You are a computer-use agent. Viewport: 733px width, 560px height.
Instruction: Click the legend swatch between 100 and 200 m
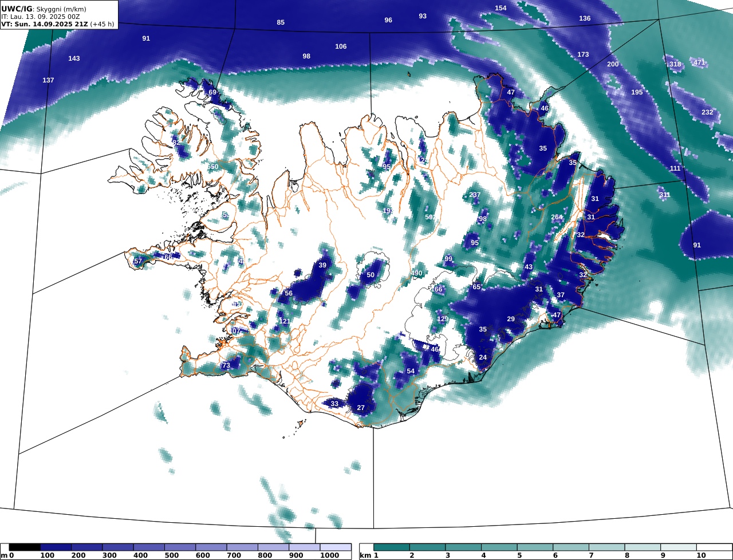56,547
